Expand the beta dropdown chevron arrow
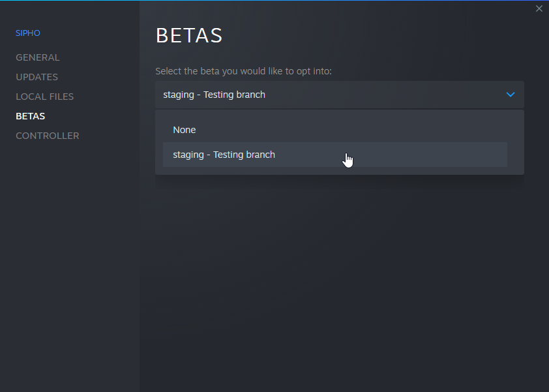This screenshot has width=549, height=392. pyautogui.click(x=511, y=95)
